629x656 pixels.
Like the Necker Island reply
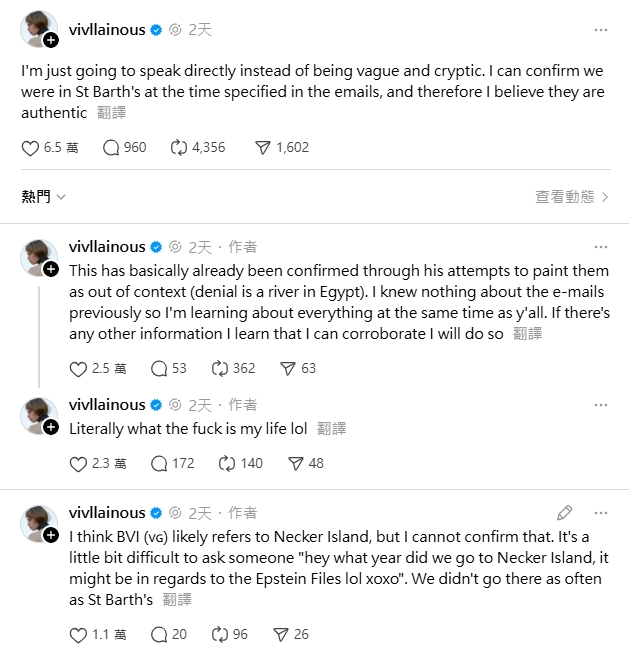(x=78, y=635)
